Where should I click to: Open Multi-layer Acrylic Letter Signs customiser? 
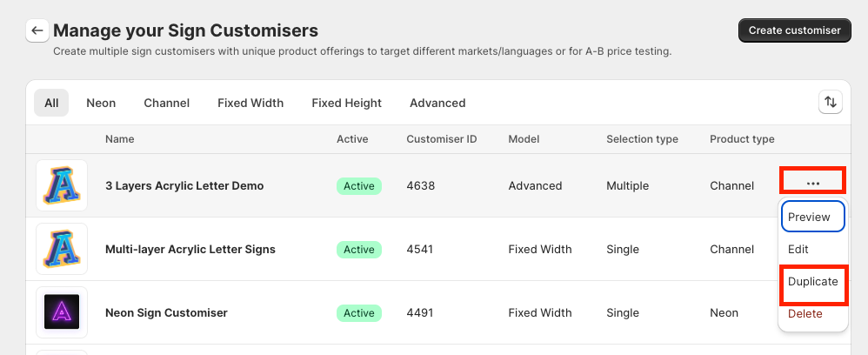pyautogui.click(x=190, y=249)
